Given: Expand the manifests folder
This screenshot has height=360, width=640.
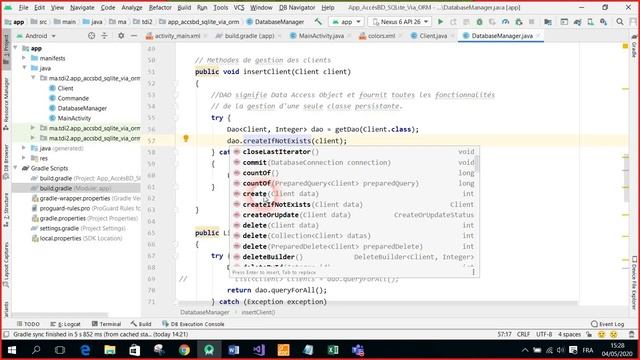Looking at the screenshot, I should tap(24, 58).
